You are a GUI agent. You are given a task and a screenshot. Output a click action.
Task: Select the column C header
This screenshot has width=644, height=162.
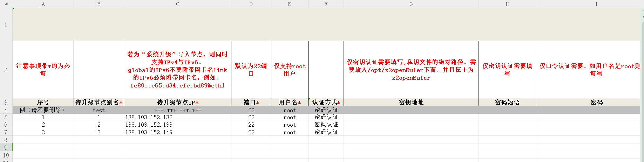(x=177, y=4)
